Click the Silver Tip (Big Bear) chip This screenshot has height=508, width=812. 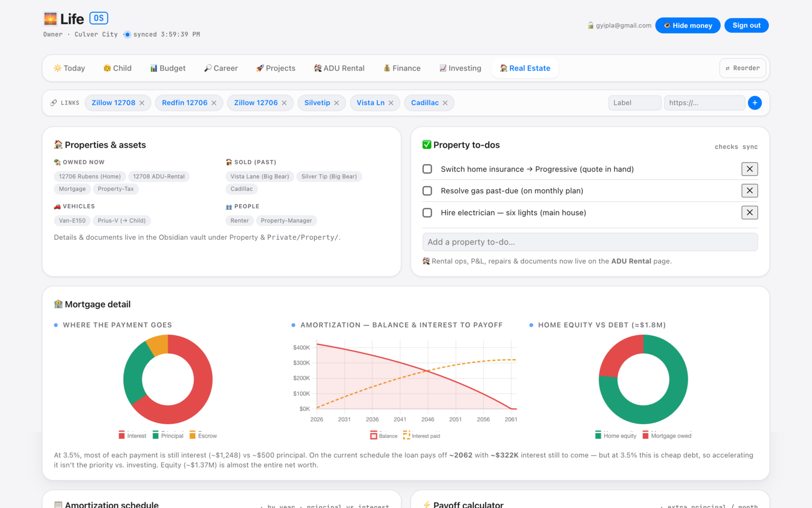click(x=329, y=176)
